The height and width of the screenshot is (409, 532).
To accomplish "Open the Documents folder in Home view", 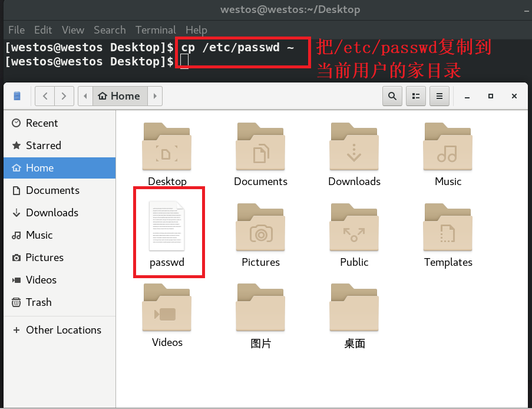I will tap(260, 147).
